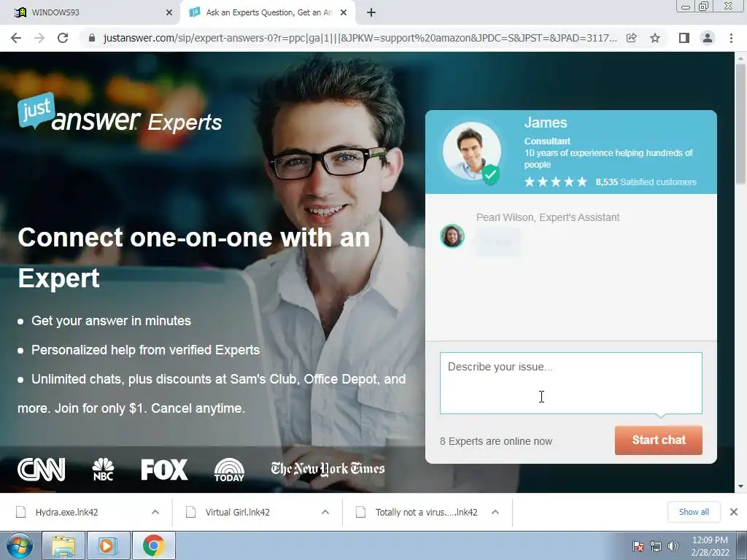Open the Virtual Girl.lnk42 download
Viewport: 747px width, 560px height.
click(237, 513)
